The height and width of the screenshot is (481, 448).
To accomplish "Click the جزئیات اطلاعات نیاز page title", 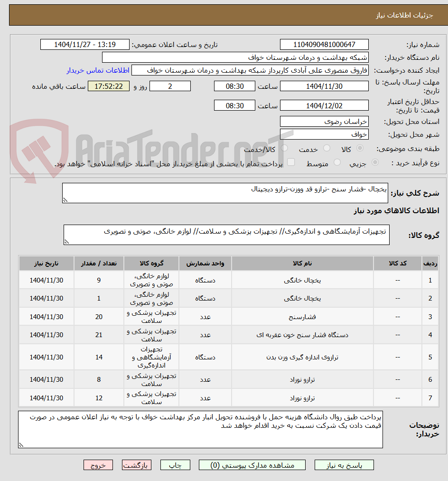I will click(404, 15).
